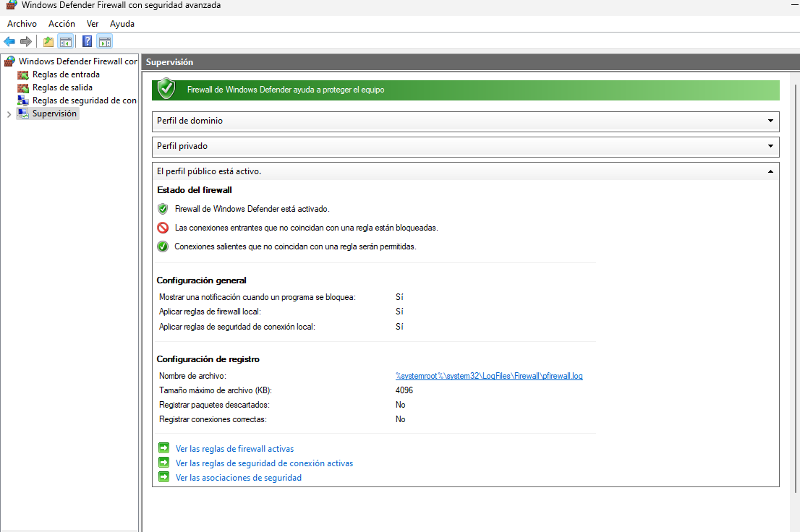800x532 pixels.
Task: Select the root Windows Defender Firewall node
Action: [77, 61]
